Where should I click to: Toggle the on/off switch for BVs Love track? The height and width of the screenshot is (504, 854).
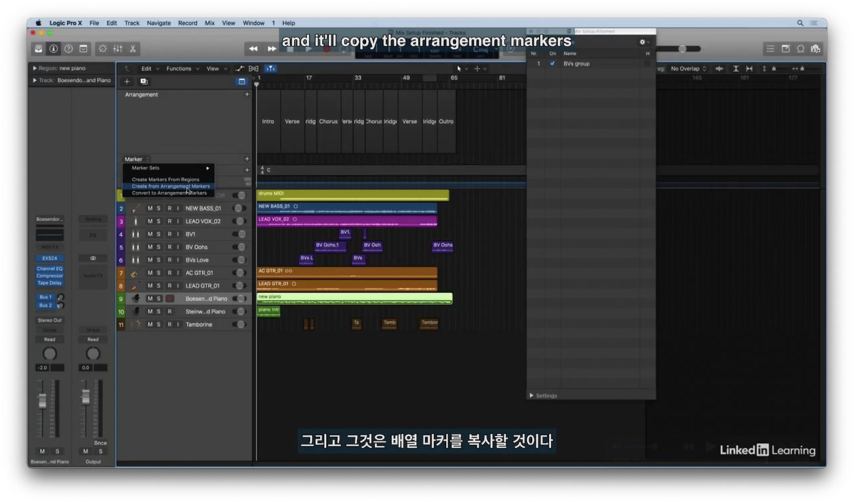pyautogui.click(x=239, y=260)
